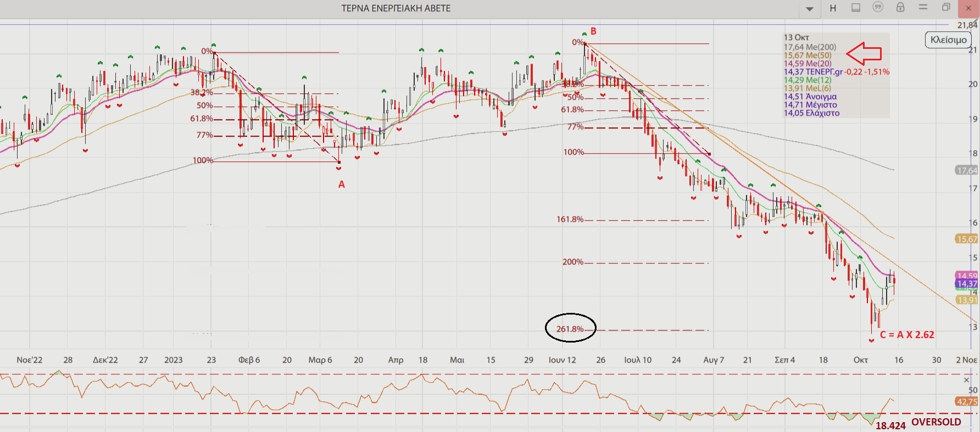Click the OVERSOLD annotation text
The width and height of the screenshot is (980, 432).
pos(936,422)
